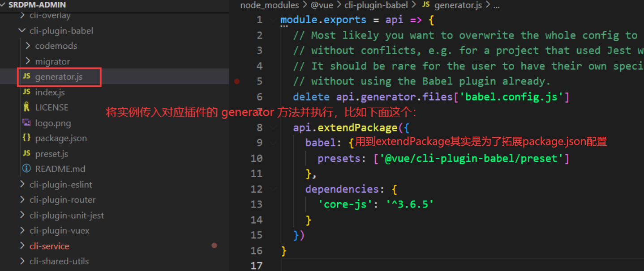Open README.md in the explorer

(60, 169)
